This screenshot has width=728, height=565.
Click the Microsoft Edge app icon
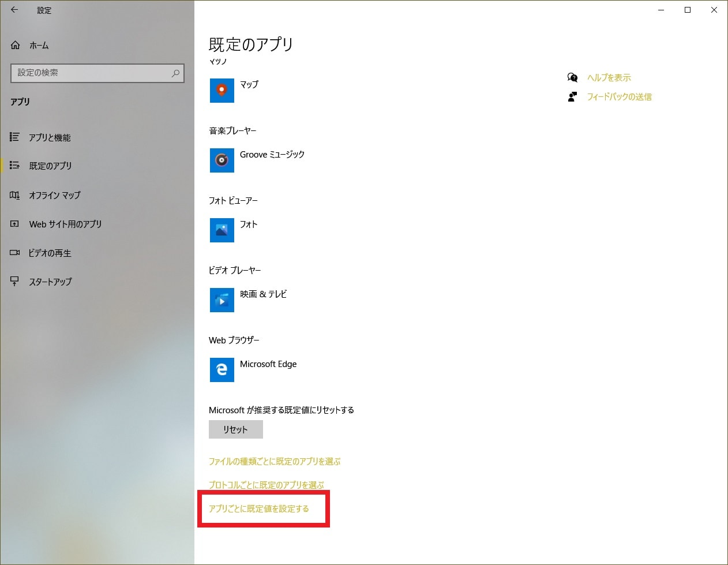coord(222,370)
